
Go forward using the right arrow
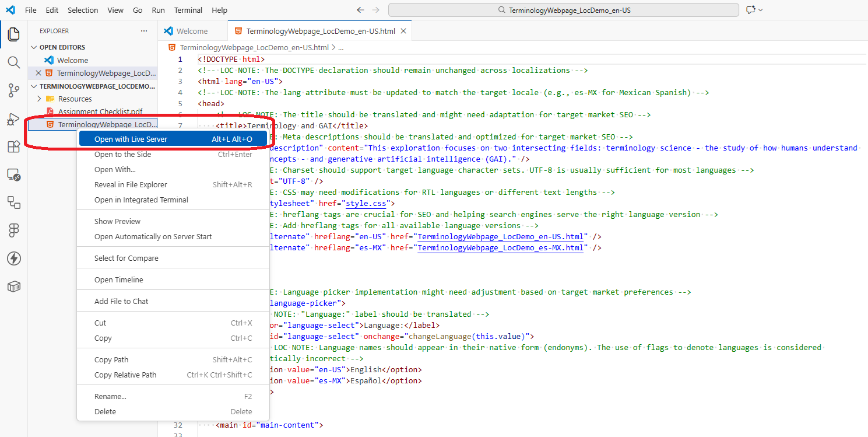(375, 10)
